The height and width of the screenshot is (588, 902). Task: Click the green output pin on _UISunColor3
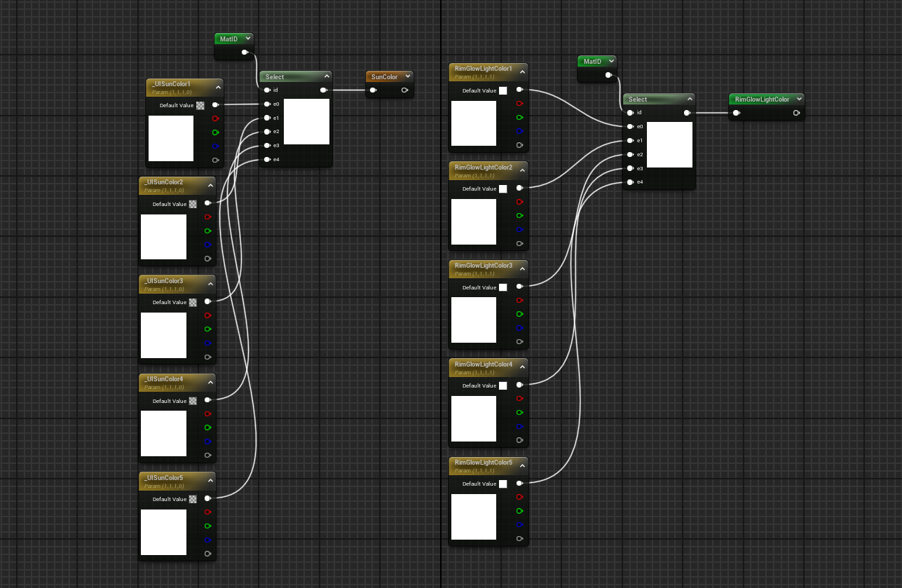coord(207,329)
